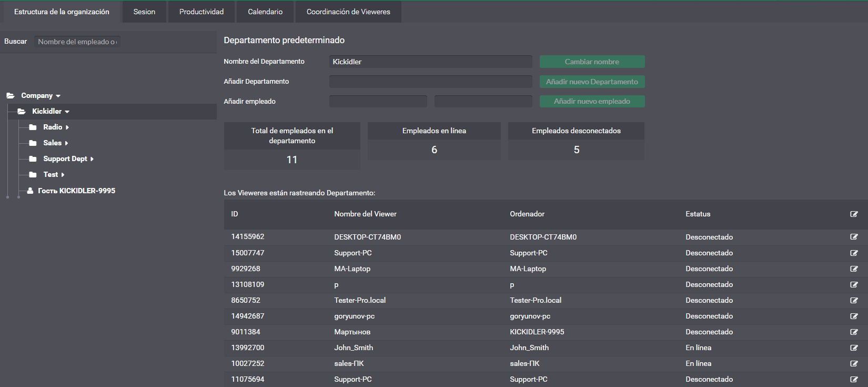Click viewer name Мартынов

(352, 332)
